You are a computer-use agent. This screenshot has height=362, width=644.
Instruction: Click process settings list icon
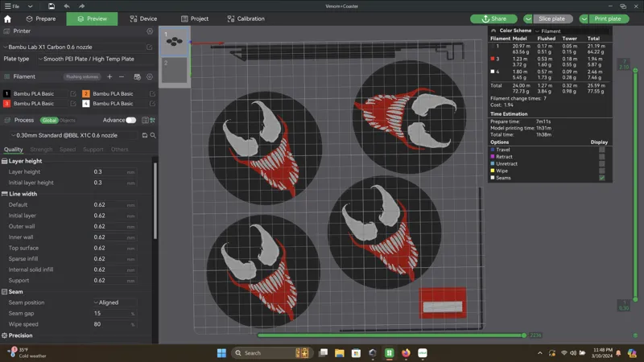[145, 120]
